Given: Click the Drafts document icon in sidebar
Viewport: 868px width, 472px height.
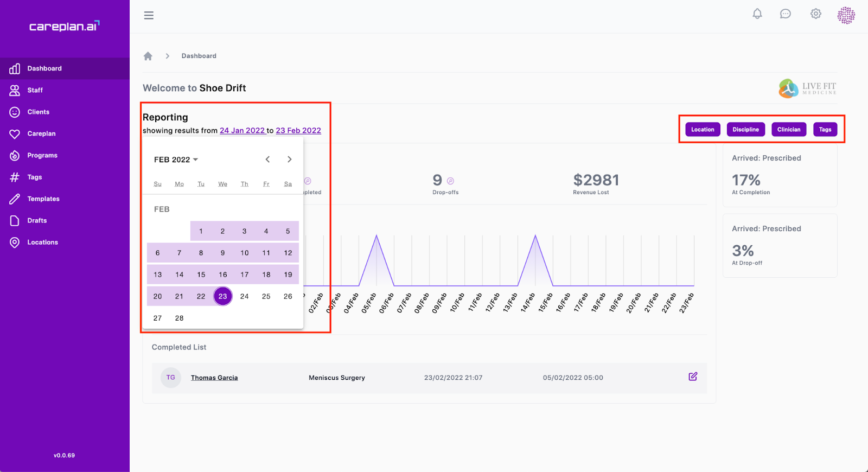Looking at the screenshot, I should (15, 220).
